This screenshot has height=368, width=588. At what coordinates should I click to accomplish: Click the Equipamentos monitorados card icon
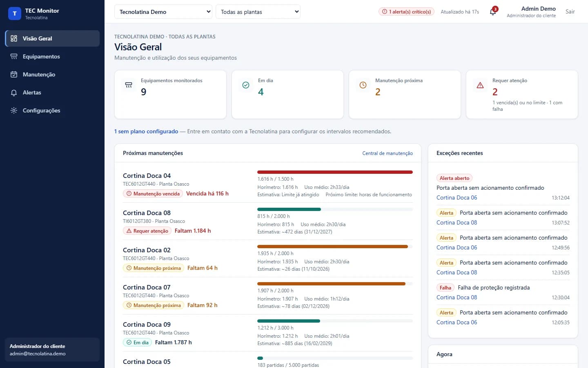pyautogui.click(x=129, y=85)
